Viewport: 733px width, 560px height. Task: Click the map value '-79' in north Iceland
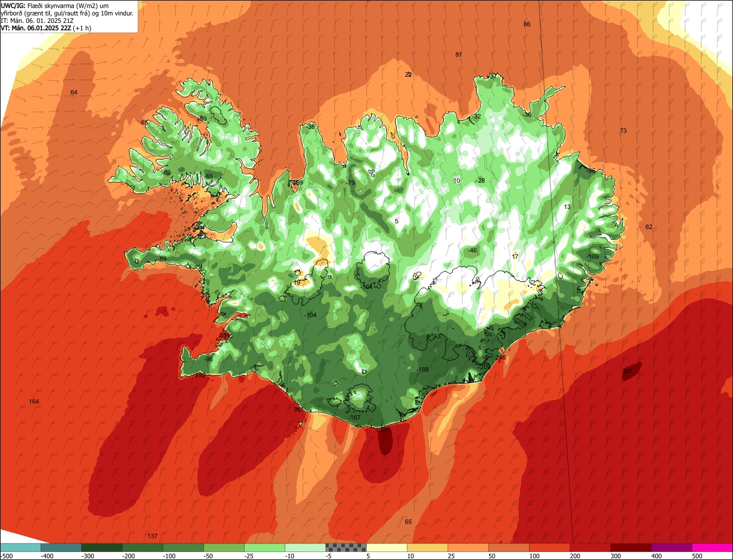coord(350,183)
